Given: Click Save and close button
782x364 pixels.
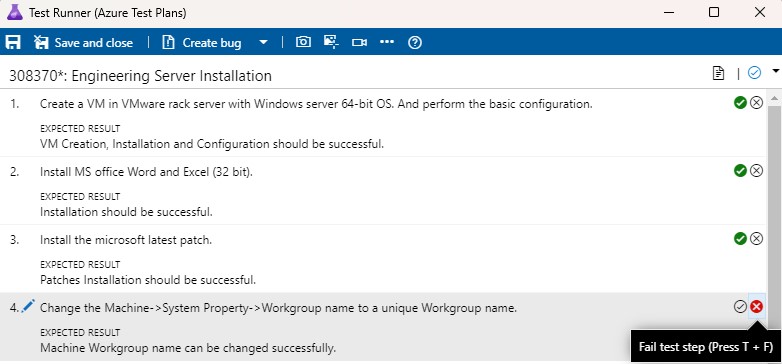Looking at the screenshot, I should click(83, 43).
